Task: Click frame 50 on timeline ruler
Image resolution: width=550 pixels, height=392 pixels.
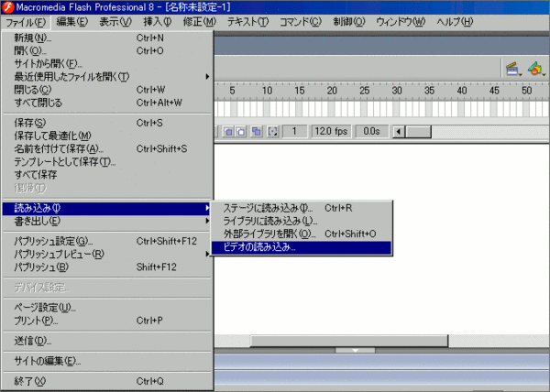Action: click(526, 91)
